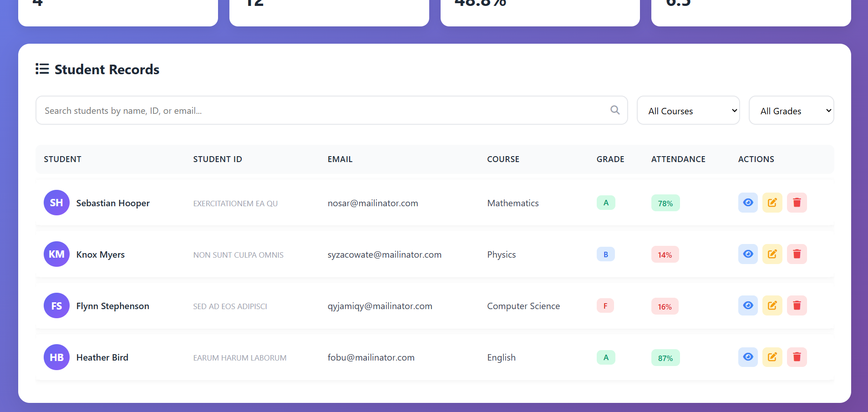Open the All Courses dropdown
Viewport: 868px width, 412px height.
(x=688, y=110)
